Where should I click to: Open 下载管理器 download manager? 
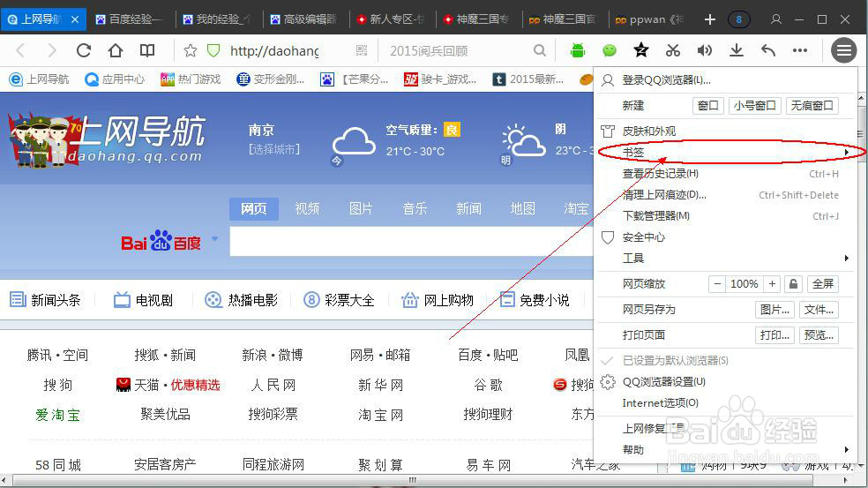(x=656, y=215)
